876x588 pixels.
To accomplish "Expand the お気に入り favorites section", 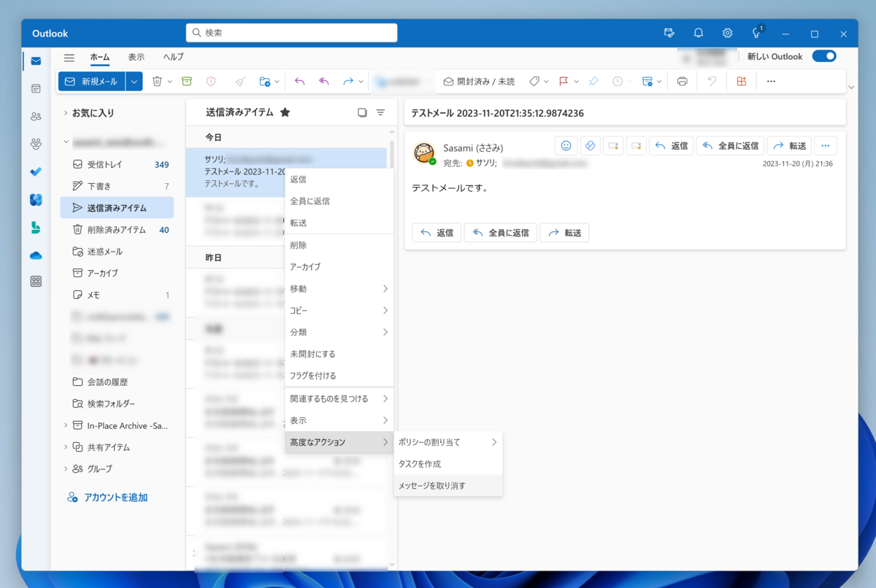I will (x=66, y=113).
